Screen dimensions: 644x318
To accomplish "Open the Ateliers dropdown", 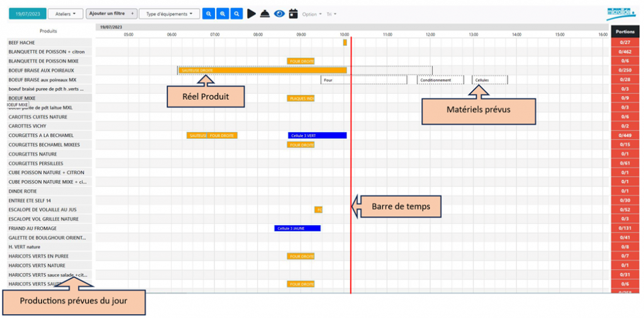I will [x=65, y=14].
